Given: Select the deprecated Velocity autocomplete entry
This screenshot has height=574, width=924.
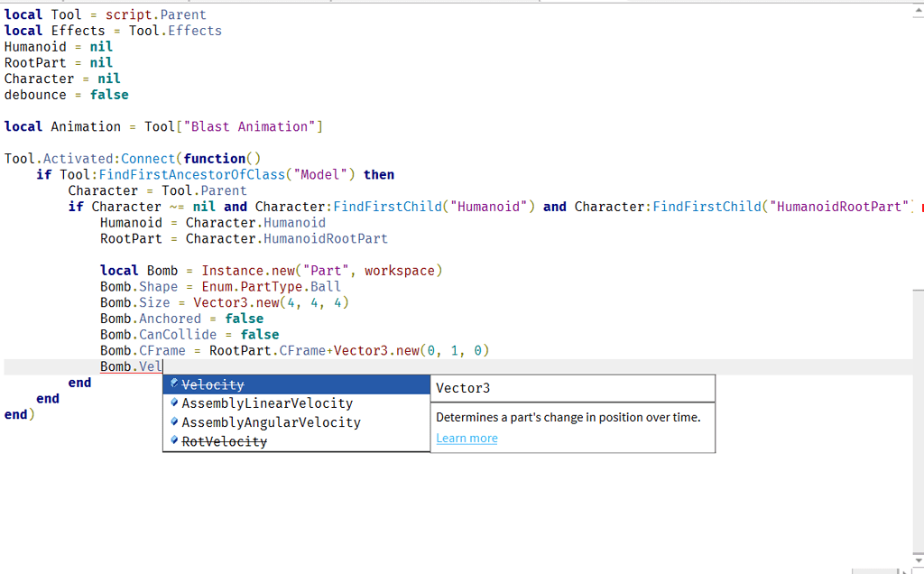Looking at the screenshot, I should (x=213, y=385).
